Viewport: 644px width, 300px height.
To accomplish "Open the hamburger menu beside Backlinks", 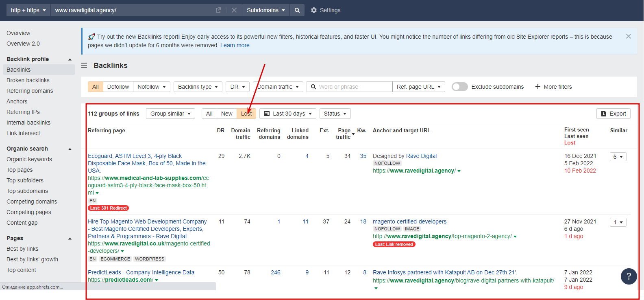I will [84, 65].
